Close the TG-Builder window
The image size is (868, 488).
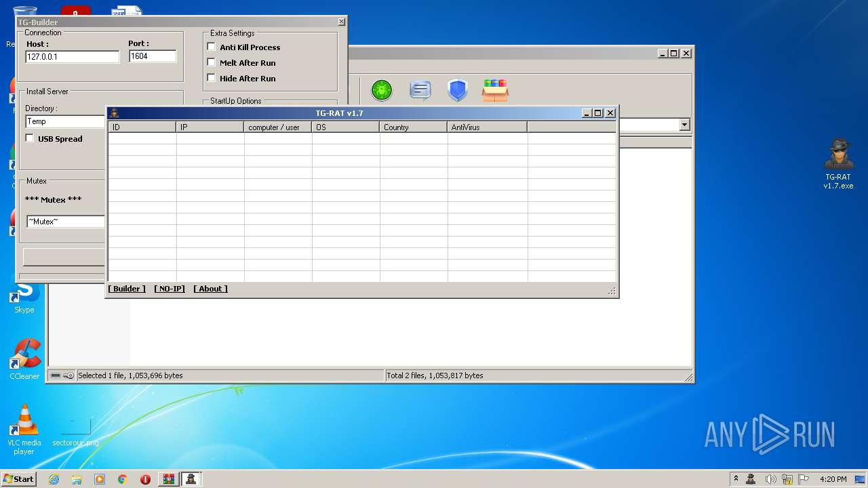pos(342,22)
